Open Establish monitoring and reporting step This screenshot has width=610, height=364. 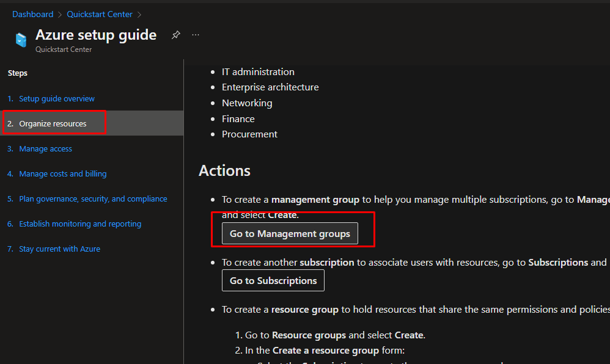click(x=80, y=224)
